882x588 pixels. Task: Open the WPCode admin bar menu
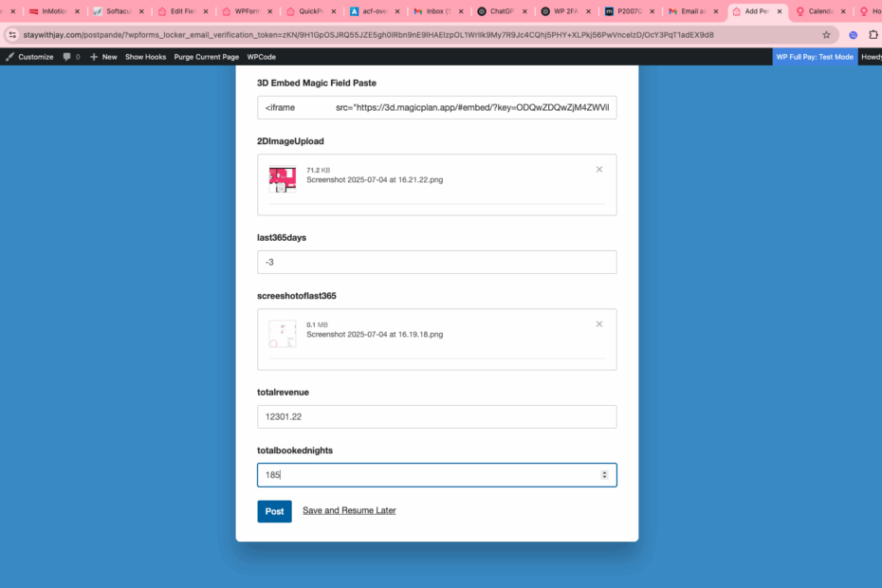261,57
